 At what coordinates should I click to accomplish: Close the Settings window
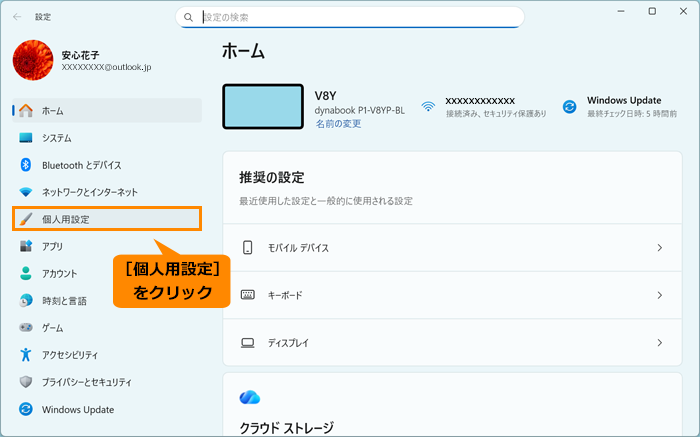click(683, 12)
